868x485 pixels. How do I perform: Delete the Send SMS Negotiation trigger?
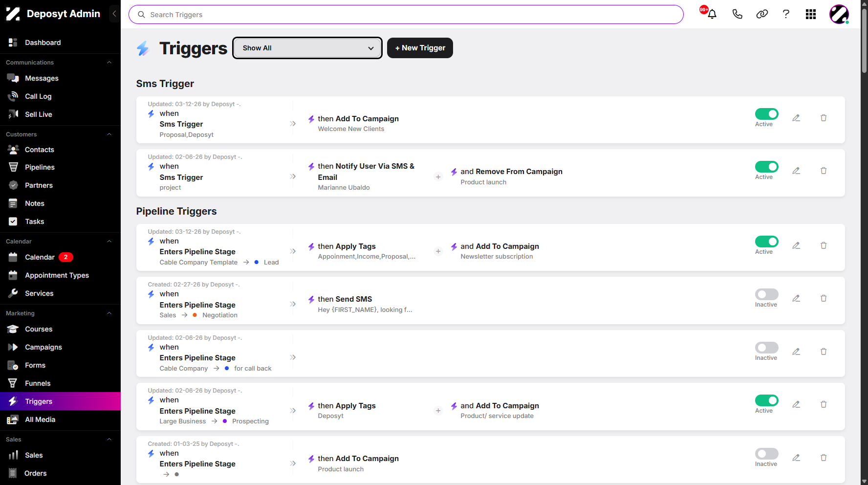coord(824,298)
